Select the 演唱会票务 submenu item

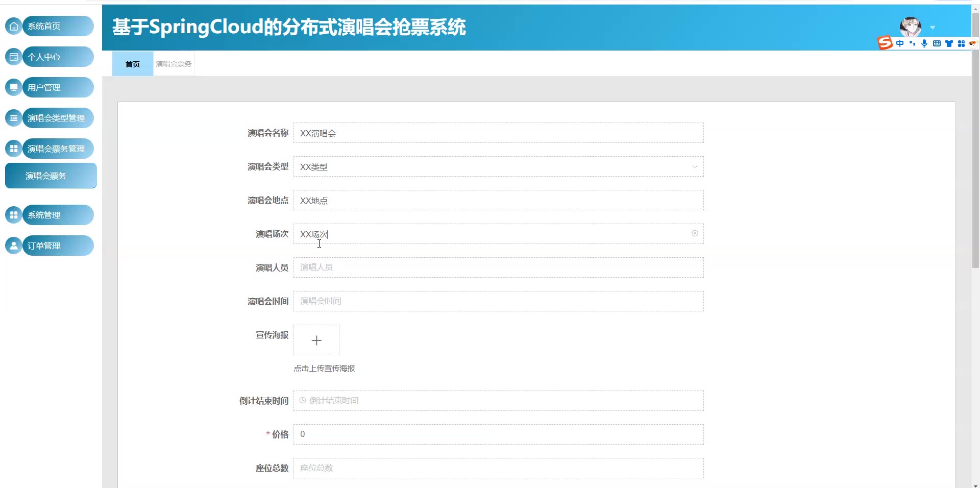[x=51, y=176]
